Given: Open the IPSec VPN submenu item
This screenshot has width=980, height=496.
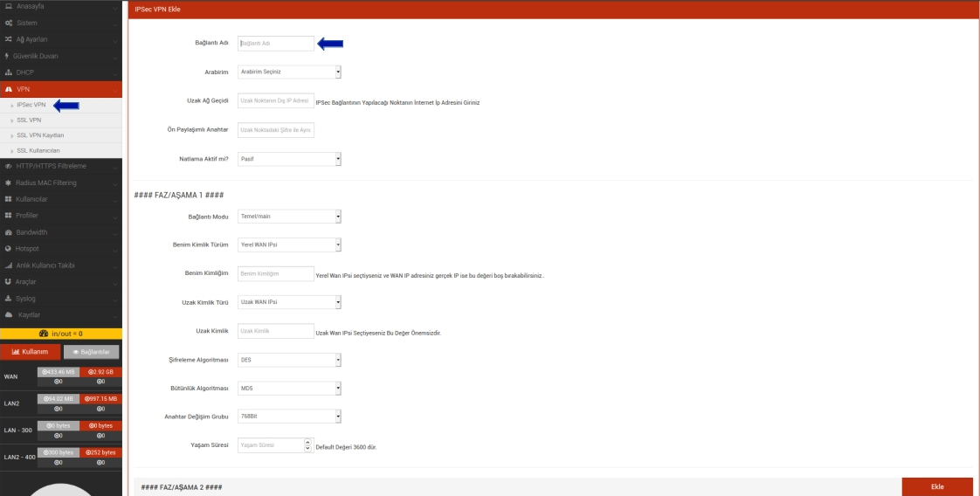Looking at the screenshot, I should [x=31, y=105].
